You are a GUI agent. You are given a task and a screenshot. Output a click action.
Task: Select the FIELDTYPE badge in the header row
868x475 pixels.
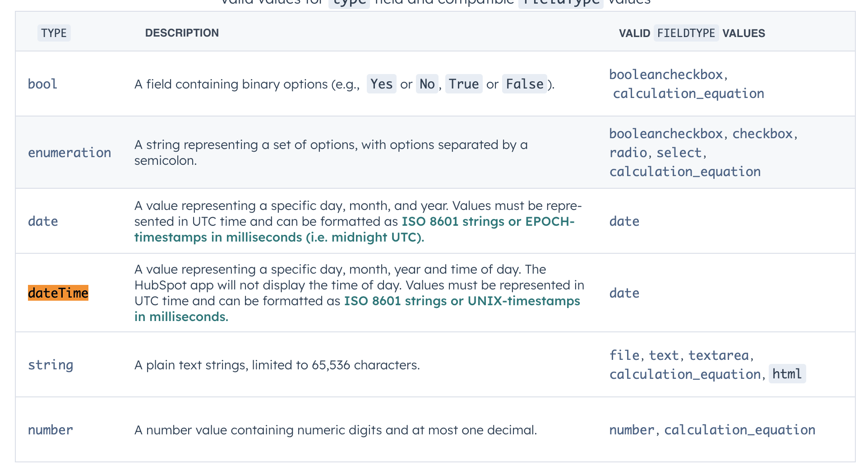click(686, 33)
